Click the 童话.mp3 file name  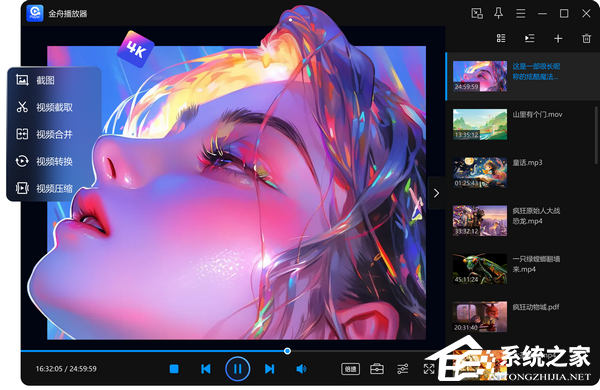(x=527, y=163)
